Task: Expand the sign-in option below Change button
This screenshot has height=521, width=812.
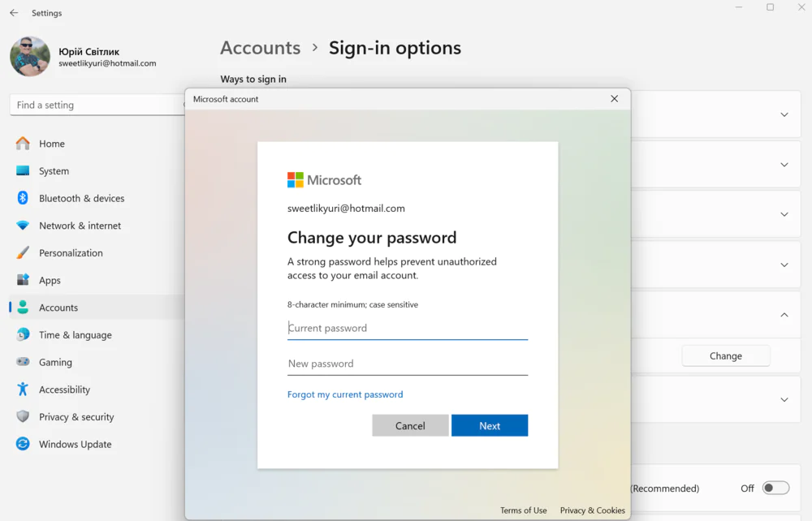Action: [x=784, y=399]
